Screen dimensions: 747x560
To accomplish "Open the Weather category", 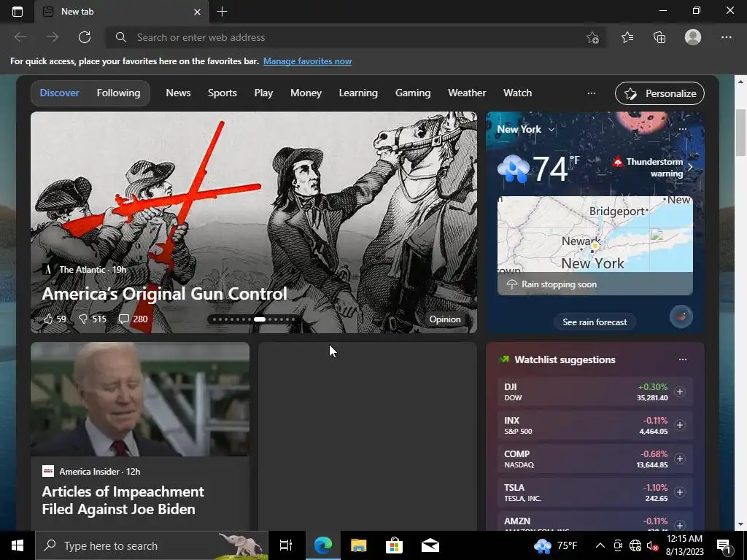I will (467, 93).
